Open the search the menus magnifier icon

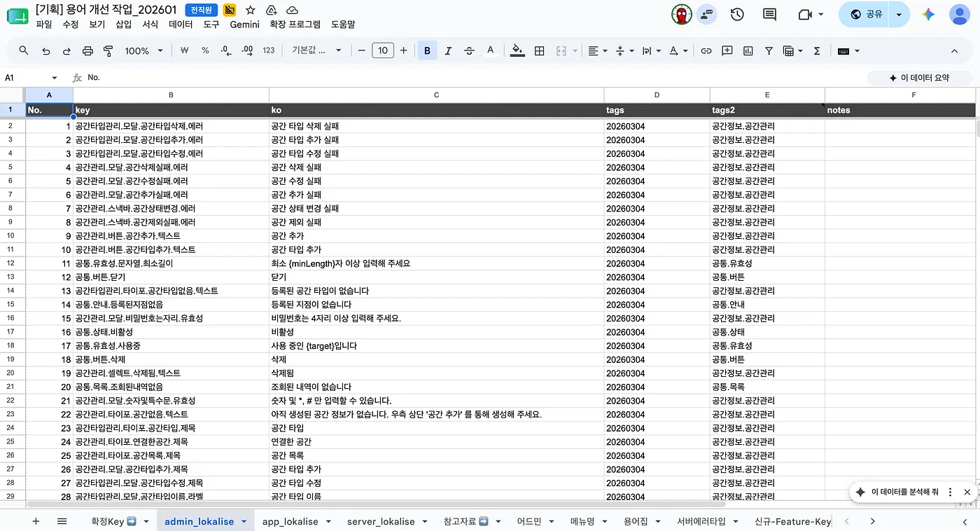point(24,50)
